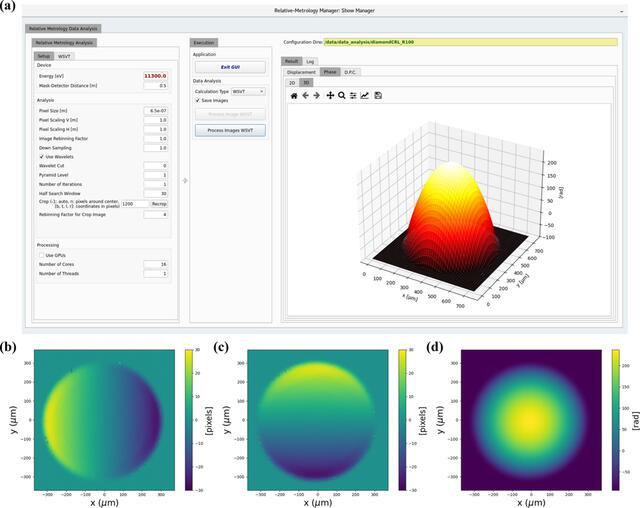Click the Process Images WSVT button
Image resolution: width=640 pixels, height=508 pixels.
tap(230, 130)
